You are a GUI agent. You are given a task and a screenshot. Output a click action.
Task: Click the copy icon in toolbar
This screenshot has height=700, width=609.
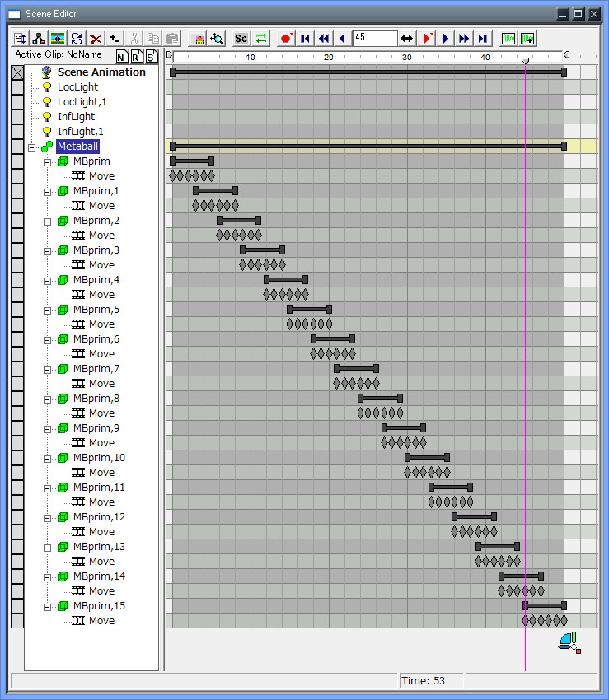tap(153, 39)
